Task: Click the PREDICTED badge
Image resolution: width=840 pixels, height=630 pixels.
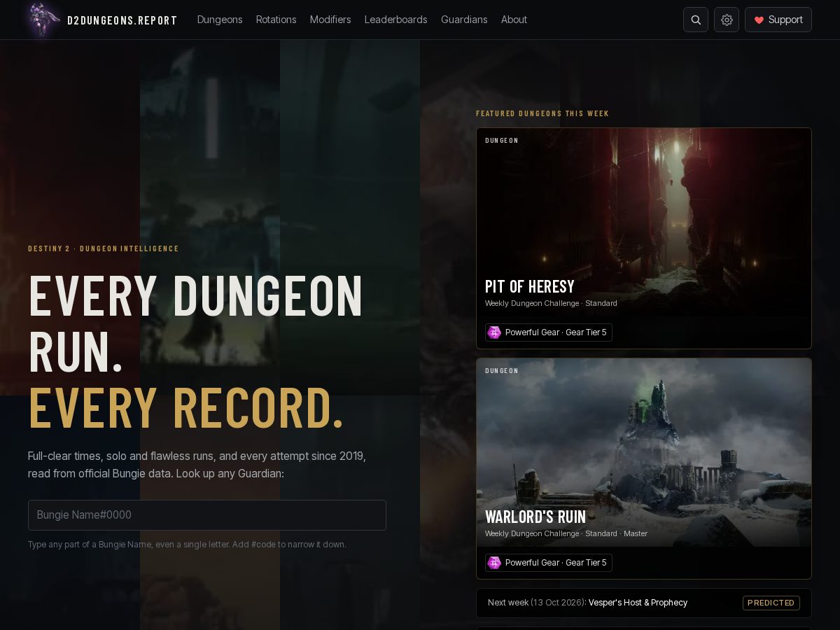Action: pos(771,603)
